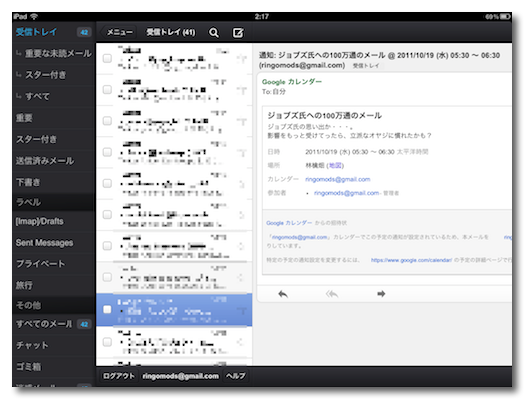
Task: Click the ringomods@gmail.com account button in bottom bar
Action: (180, 376)
